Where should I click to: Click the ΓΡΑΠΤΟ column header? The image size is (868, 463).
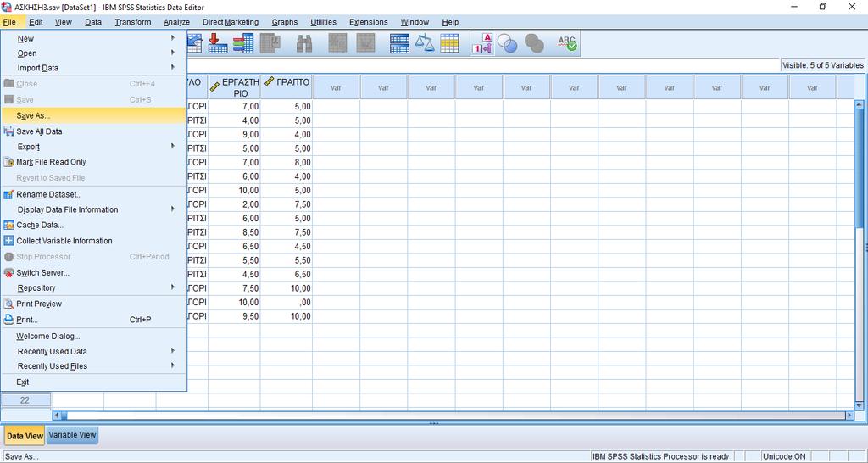coord(287,87)
